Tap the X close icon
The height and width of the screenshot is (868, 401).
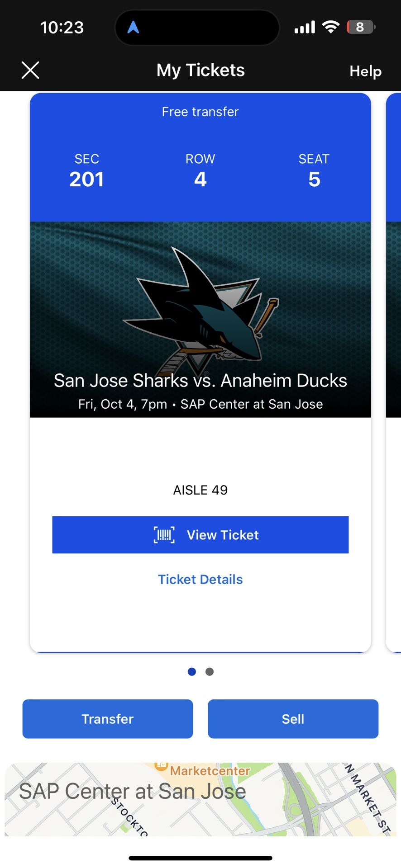tap(30, 71)
